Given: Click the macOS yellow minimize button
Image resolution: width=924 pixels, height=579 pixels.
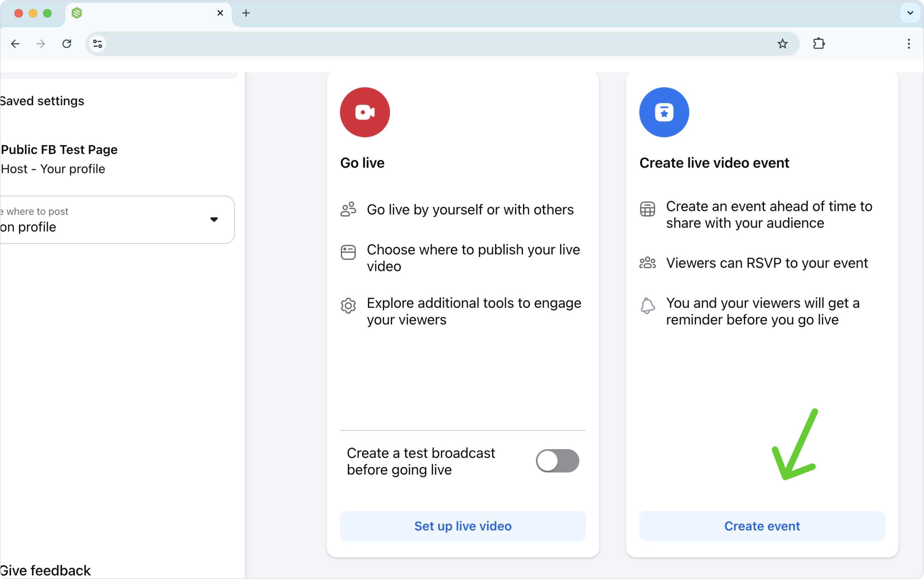Looking at the screenshot, I should [33, 13].
